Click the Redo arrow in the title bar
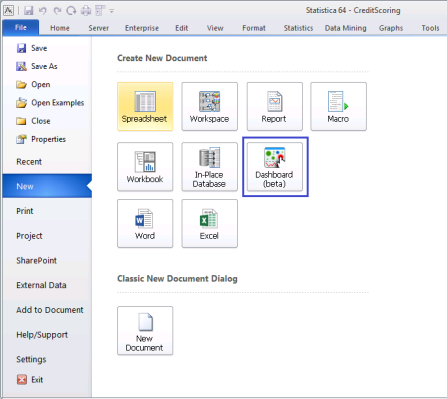Viewport: 447px width, 399px height. (x=57, y=11)
